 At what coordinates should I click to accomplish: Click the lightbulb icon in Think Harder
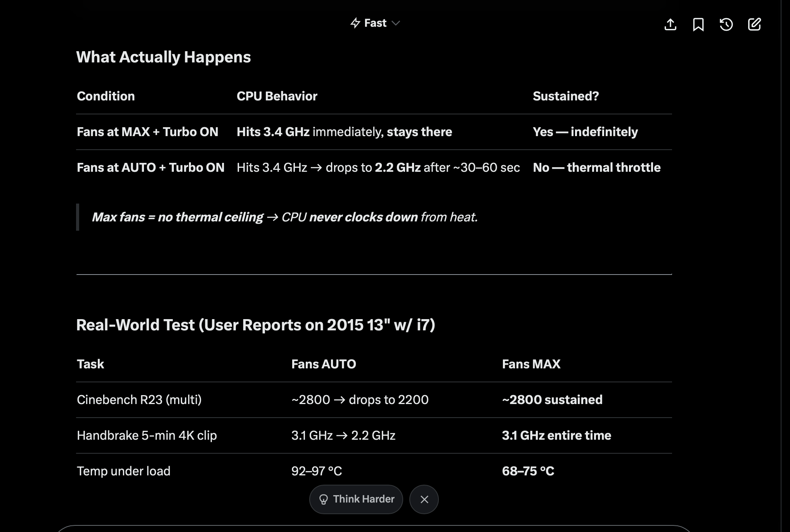[323, 499]
